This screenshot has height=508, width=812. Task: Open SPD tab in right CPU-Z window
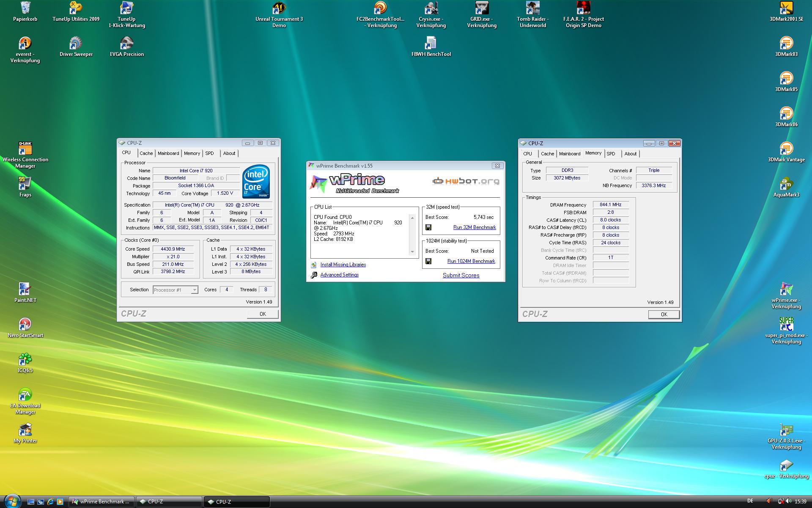(611, 154)
